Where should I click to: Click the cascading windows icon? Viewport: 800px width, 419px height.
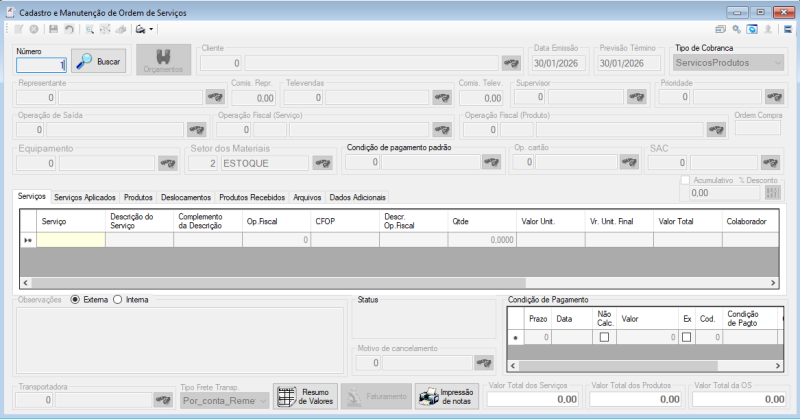tap(720, 29)
